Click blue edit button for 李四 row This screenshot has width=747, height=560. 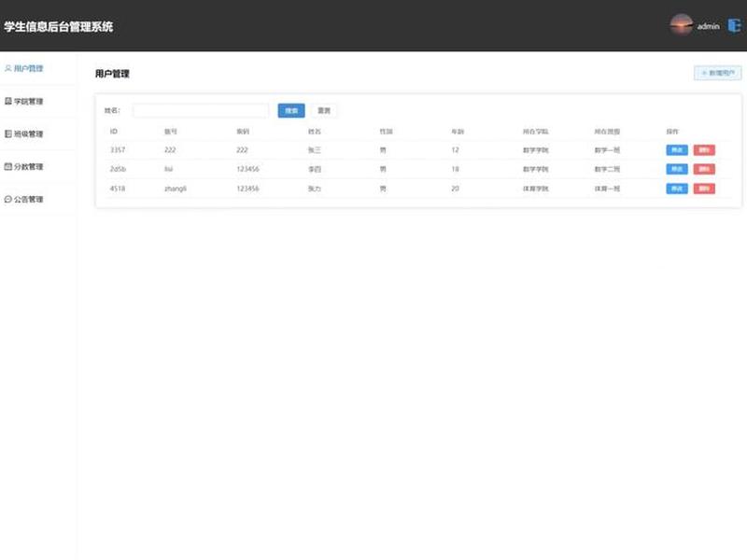pos(676,169)
